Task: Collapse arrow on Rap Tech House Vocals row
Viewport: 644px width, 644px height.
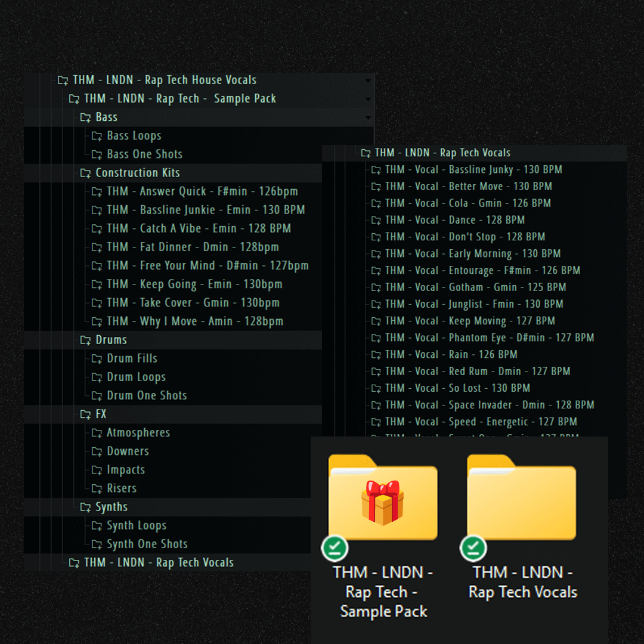Action: tap(368, 80)
